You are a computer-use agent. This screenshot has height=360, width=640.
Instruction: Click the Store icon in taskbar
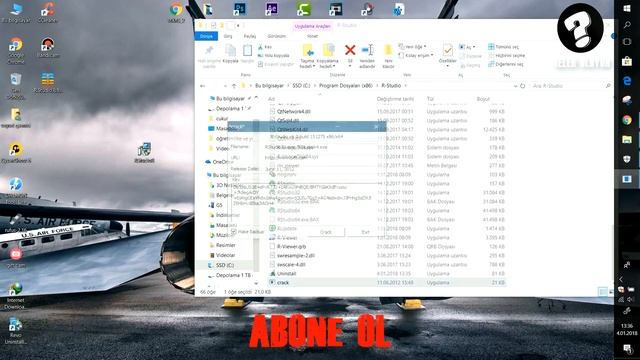click(627, 61)
